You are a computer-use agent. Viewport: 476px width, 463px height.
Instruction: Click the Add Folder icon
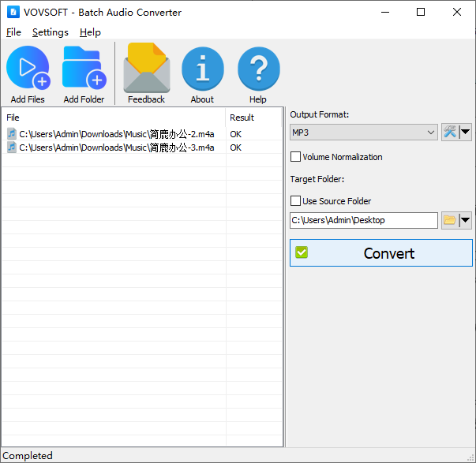click(x=84, y=69)
